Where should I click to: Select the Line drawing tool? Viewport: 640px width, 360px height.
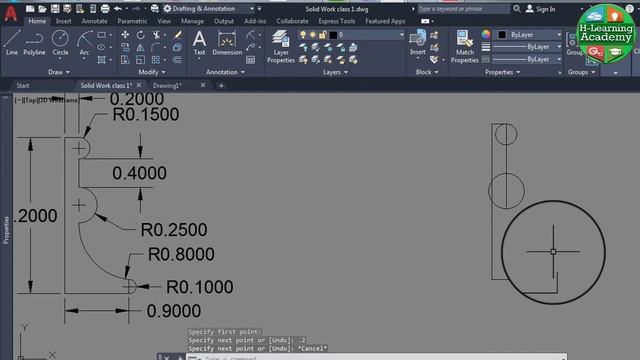pos(12,43)
